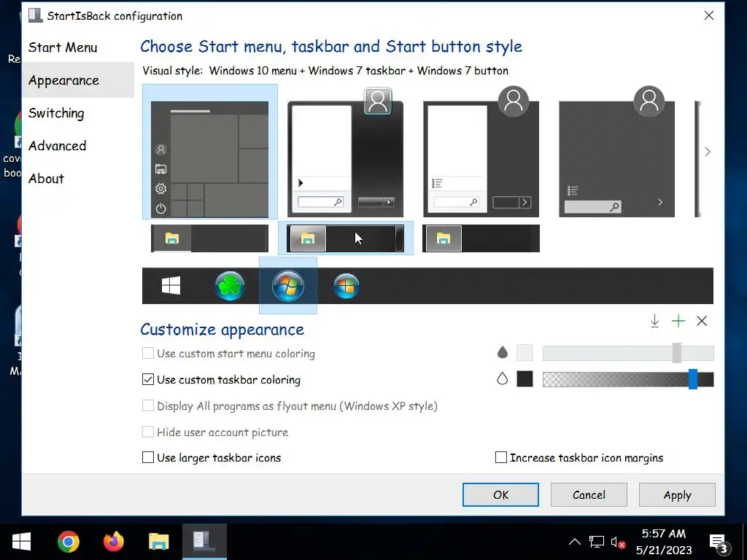
Task: Select the Windows 7 glossy start menu thumbnail
Action: [345, 152]
